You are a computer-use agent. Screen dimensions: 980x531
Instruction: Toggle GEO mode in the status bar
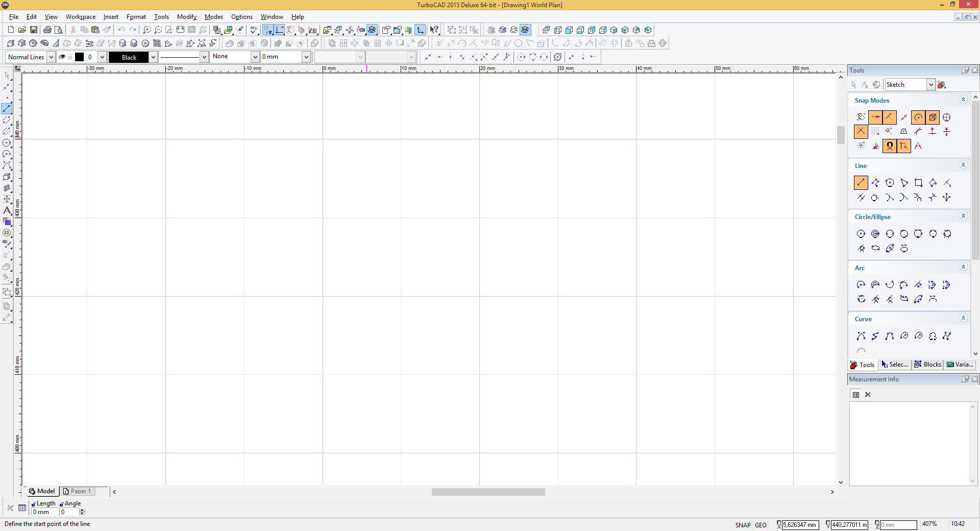(761, 525)
